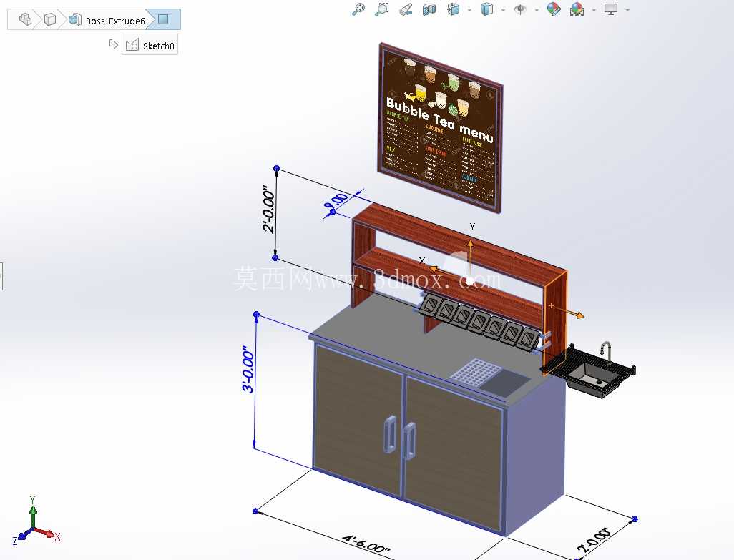Click the View Settings monitor icon
Screen dimensions: 734x560
611,9
